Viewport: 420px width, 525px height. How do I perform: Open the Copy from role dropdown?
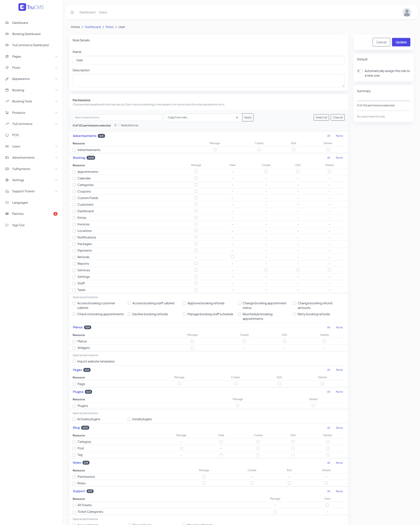pos(203,117)
